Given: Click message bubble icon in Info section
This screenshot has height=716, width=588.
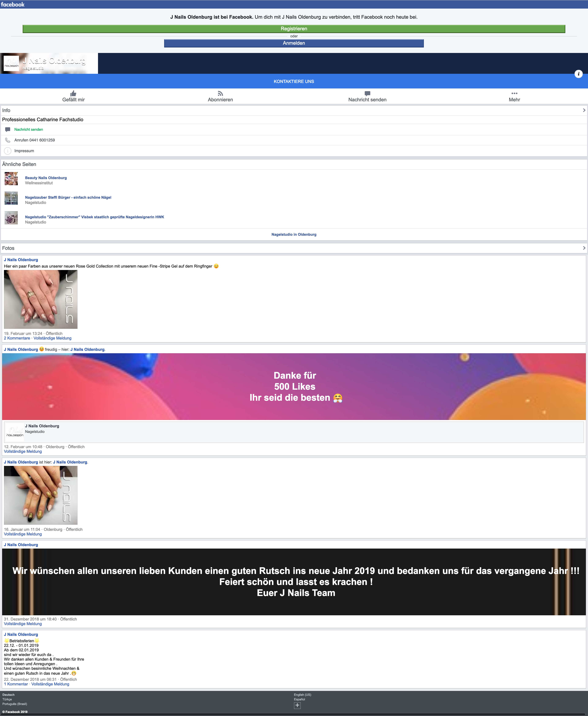Looking at the screenshot, I should pos(8,129).
